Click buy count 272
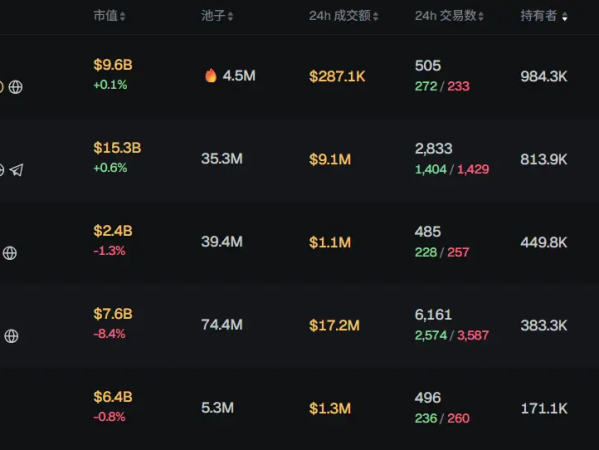This screenshot has width=599, height=450. point(426,86)
